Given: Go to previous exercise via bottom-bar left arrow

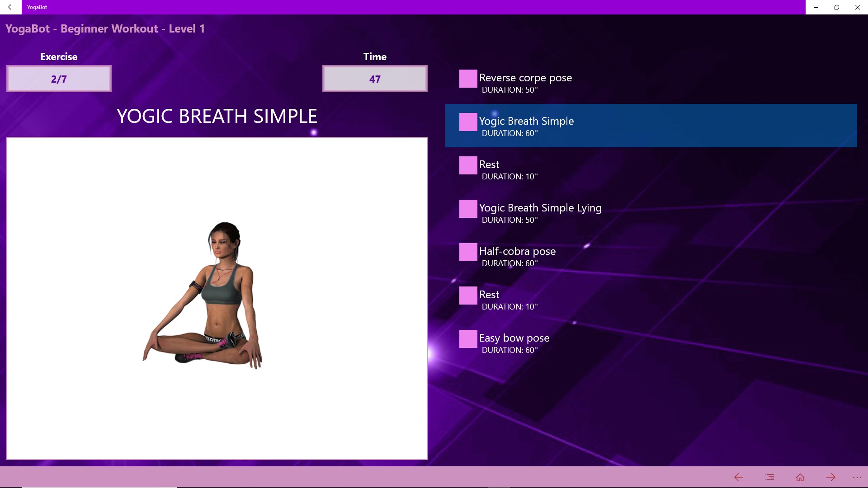Looking at the screenshot, I should 739,477.
